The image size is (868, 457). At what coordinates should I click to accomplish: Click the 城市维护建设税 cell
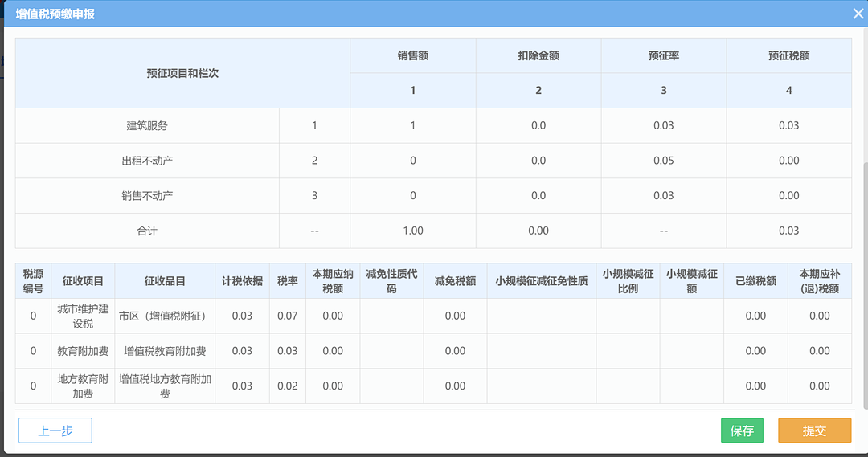[83, 316]
